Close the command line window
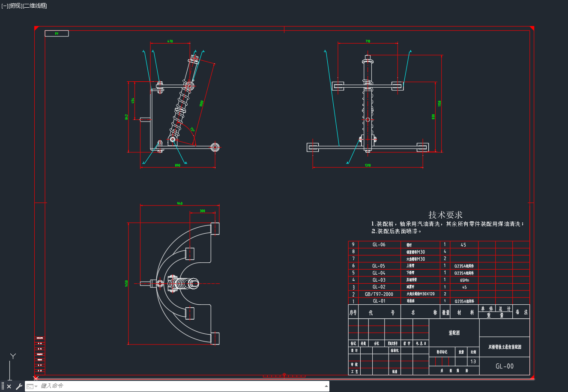Screen dimensions: 568x392 pos(9,386)
